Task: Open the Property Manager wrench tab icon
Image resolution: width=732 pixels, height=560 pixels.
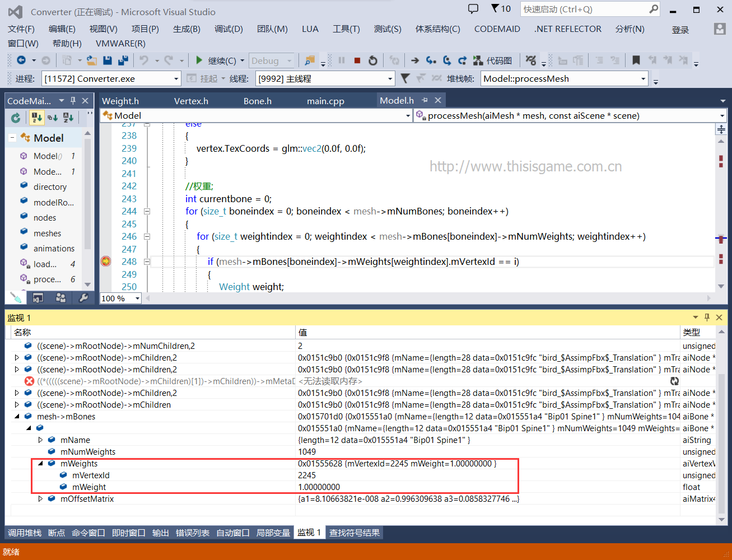Action: (x=83, y=298)
